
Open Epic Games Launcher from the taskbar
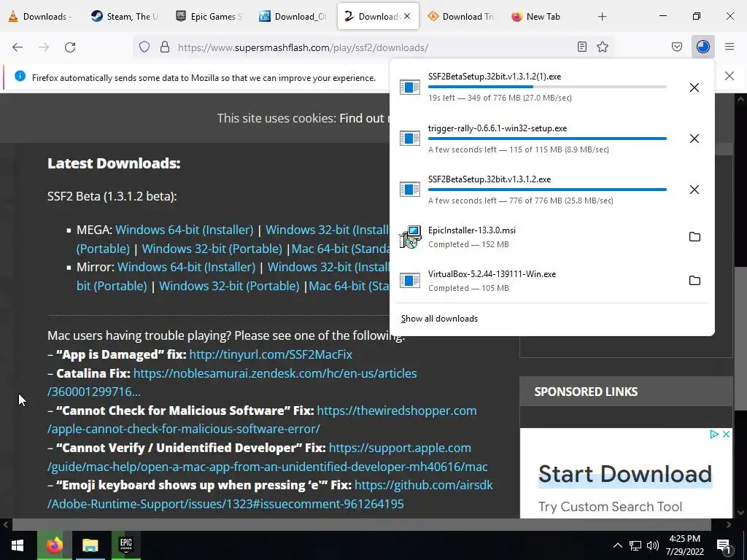click(x=125, y=545)
